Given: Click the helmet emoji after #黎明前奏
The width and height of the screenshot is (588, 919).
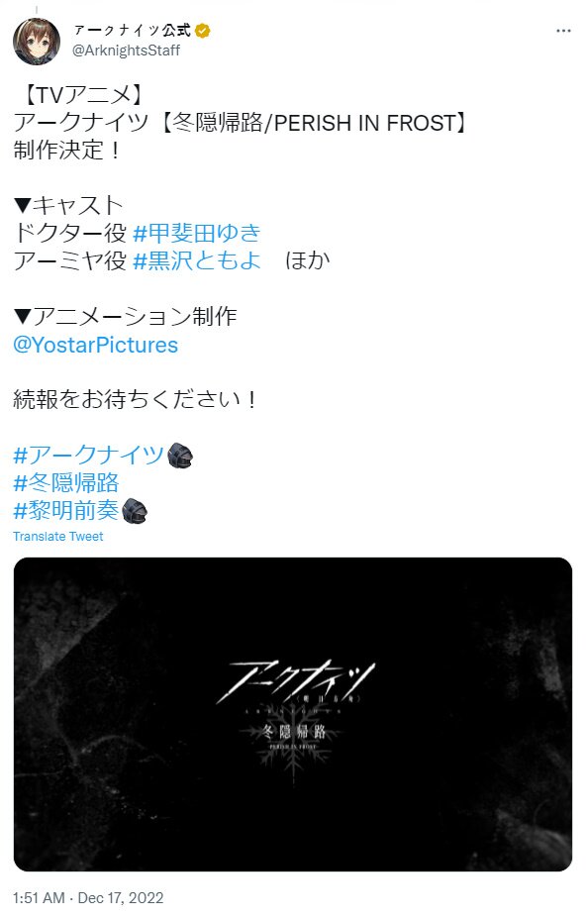Looking at the screenshot, I should [134, 510].
